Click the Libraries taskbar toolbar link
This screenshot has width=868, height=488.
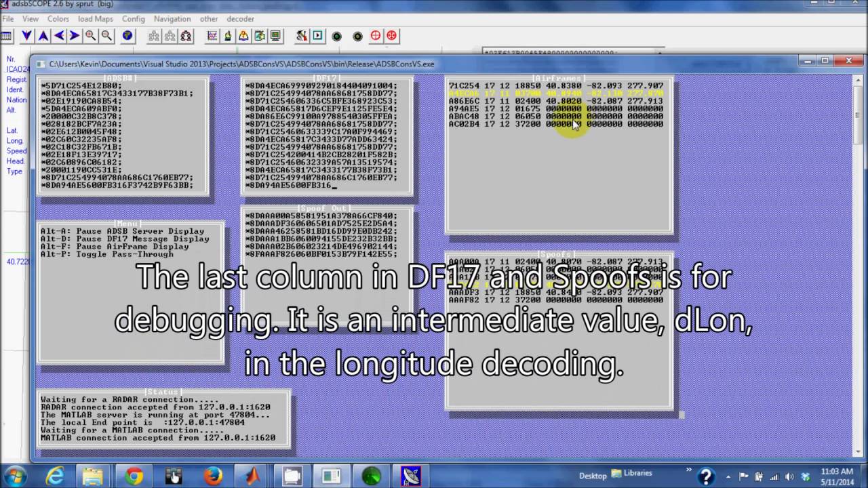pyautogui.click(x=632, y=474)
